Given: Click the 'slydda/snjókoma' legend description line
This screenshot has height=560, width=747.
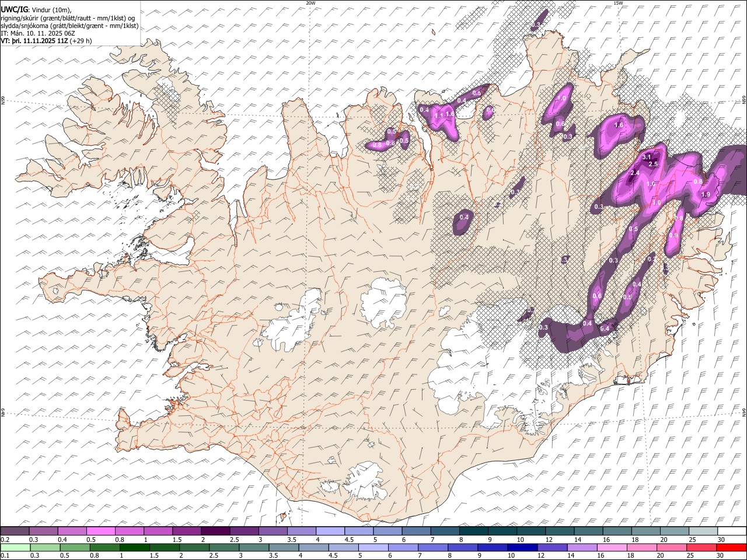Looking at the screenshot, I should (69, 26).
